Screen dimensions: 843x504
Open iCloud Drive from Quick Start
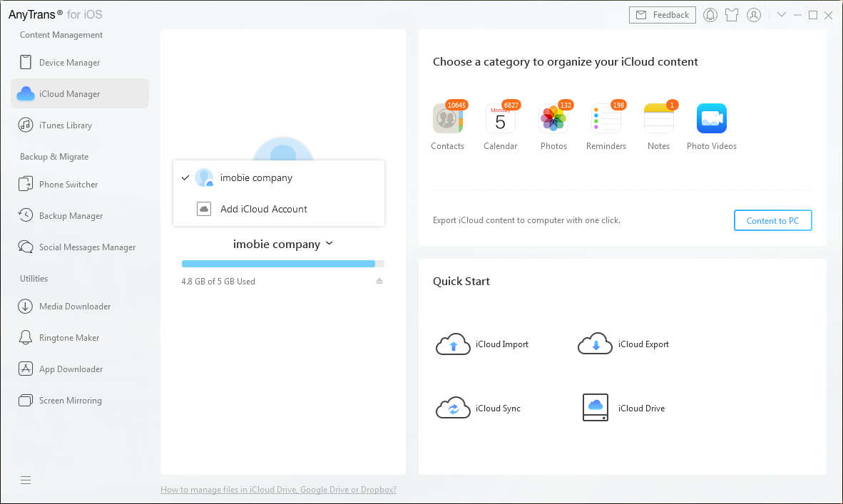[623, 407]
